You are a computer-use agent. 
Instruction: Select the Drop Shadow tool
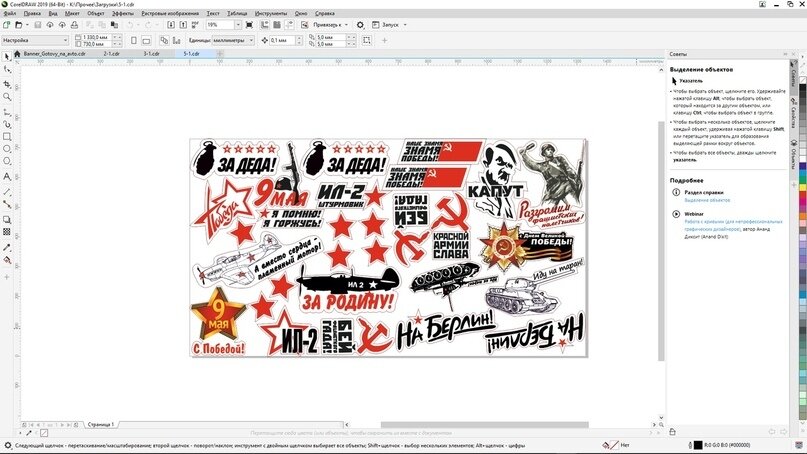point(7,220)
